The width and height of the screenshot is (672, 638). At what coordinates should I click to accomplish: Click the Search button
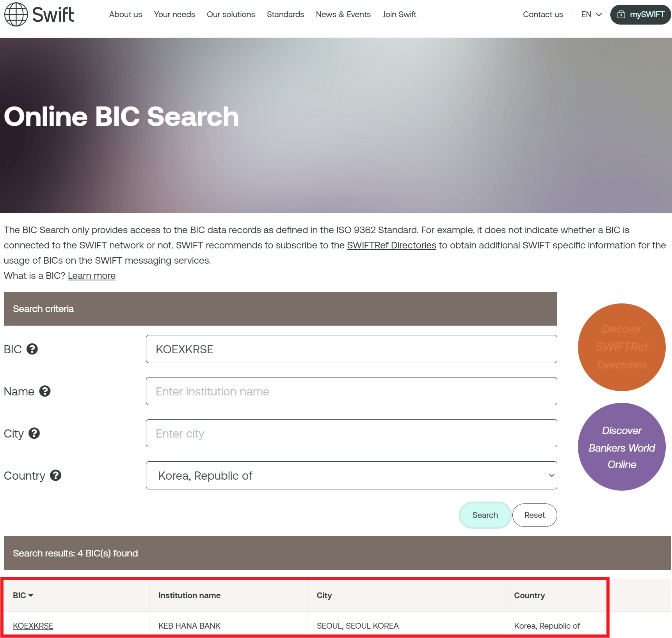485,515
